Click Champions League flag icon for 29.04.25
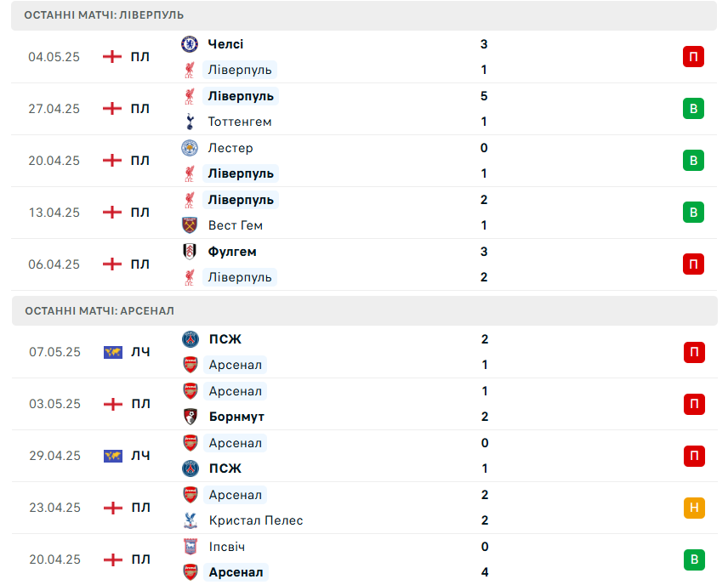The image size is (728, 585). coord(113,456)
